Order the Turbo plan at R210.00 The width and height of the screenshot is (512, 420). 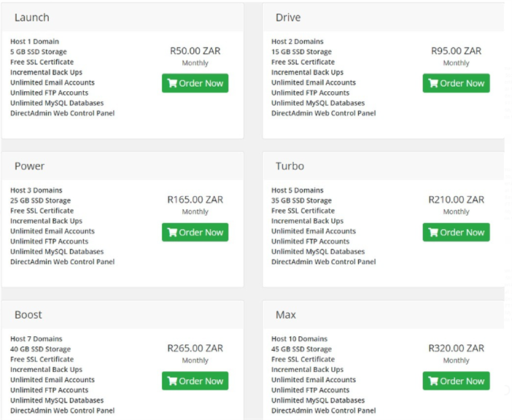pos(456,233)
